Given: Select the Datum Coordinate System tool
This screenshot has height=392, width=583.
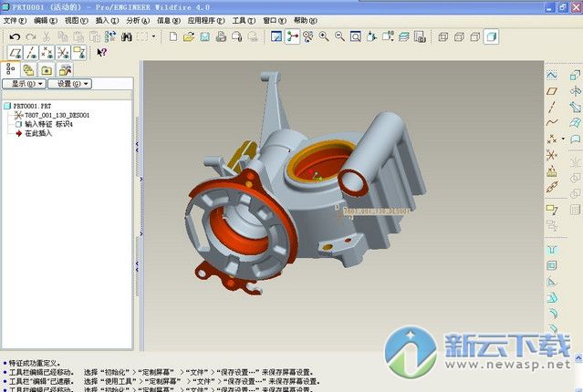Looking at the screenshot, I should 552,155.
